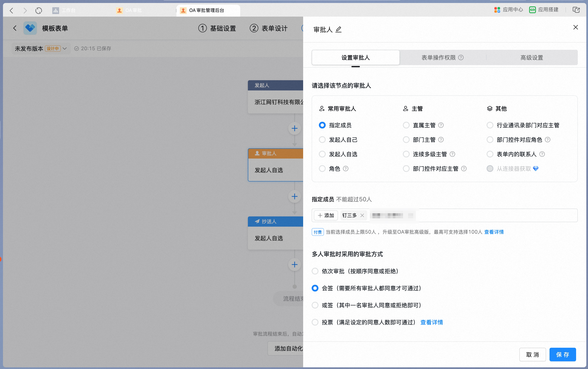
Task: Click the 添加自动化 button
Action: click(x=285, y=348)
